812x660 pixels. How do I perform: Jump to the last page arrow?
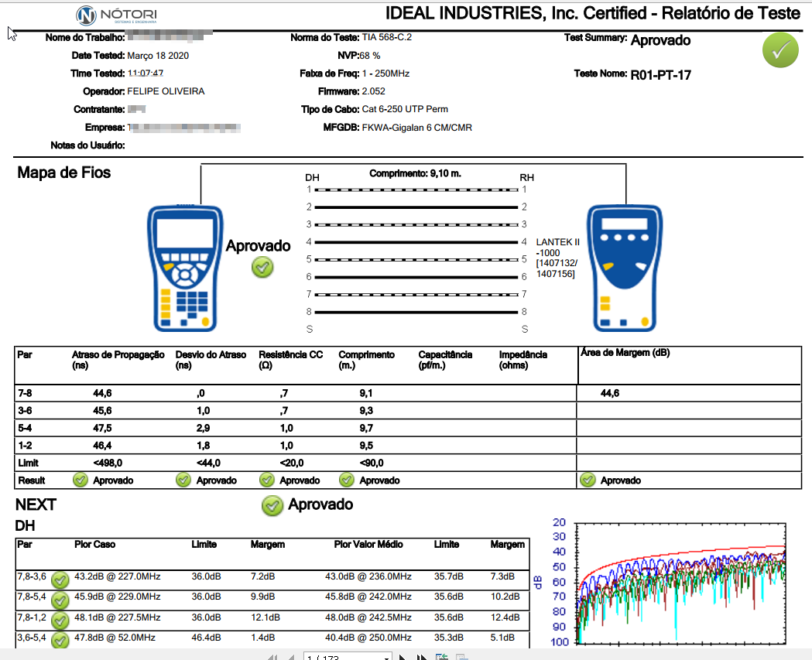tap(422, 658)
